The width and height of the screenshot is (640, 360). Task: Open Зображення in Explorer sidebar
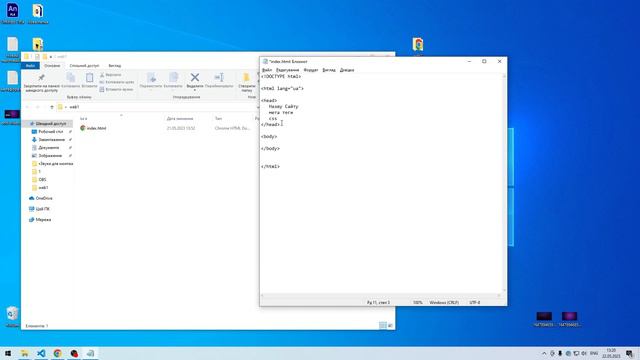click(x=50, y=156)
